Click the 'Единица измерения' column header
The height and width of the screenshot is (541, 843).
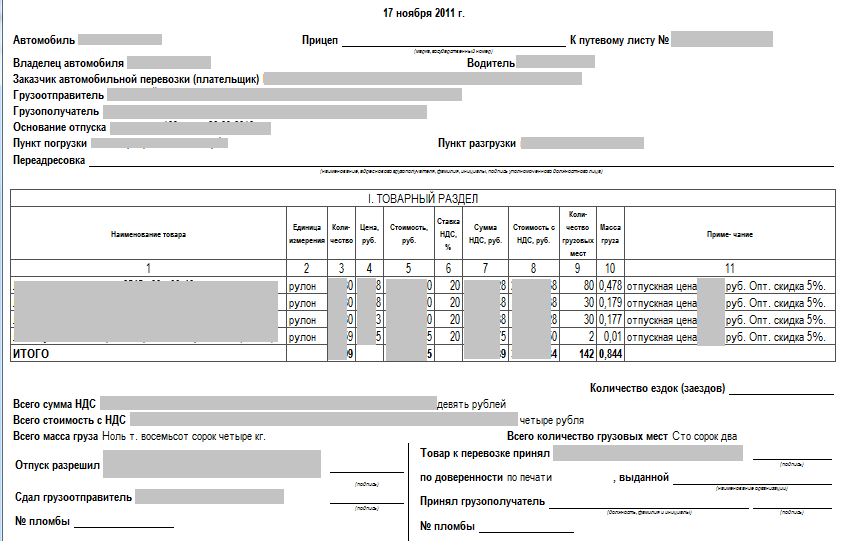coord(307,234)
